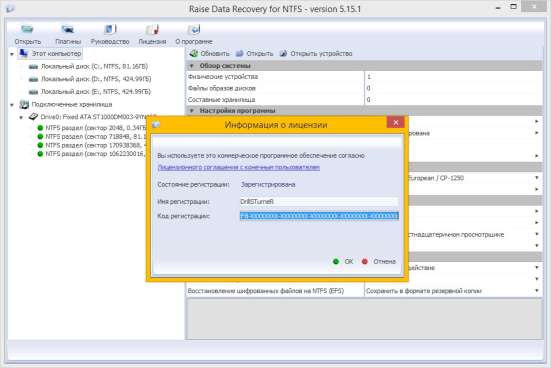Click Отмена in the license dialog
Screen dimensions: 551x368
pyautogui.click(x=379, y=262)
